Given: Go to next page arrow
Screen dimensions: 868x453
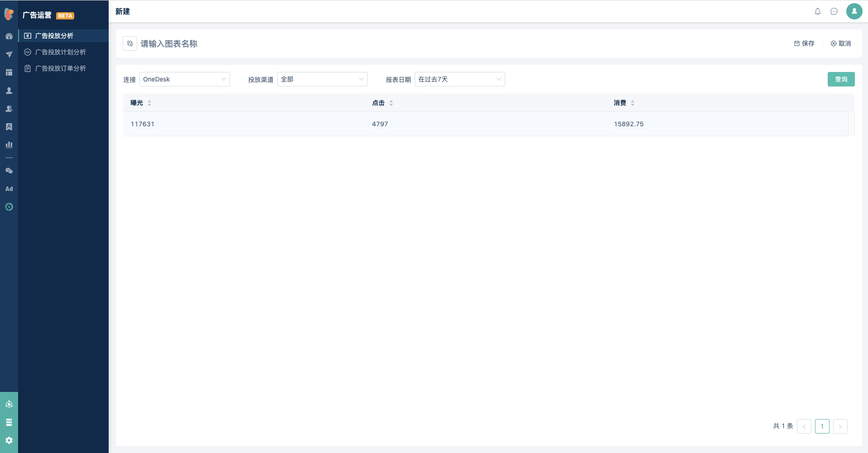Looking at the screenshot, I should pos(840,426).
